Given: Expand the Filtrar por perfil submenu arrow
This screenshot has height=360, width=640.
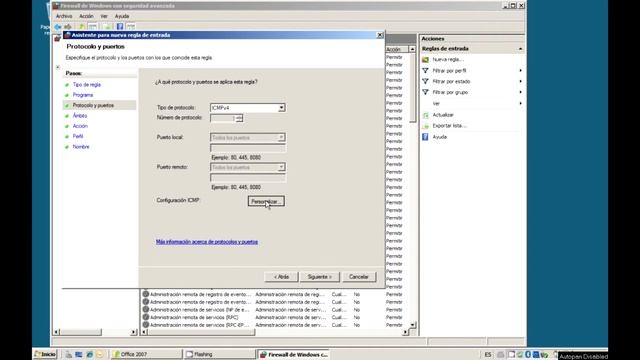Looking at the screenshot, I should (520, 71).
